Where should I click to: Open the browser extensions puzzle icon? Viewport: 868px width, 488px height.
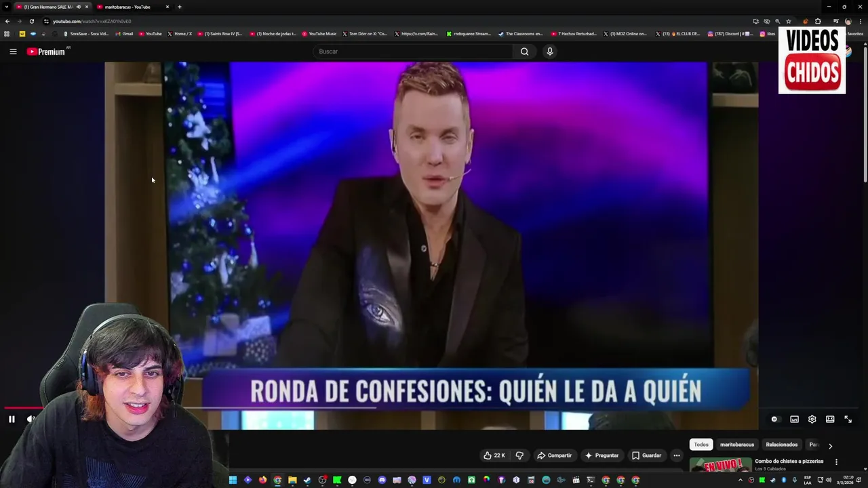(817, 21)
